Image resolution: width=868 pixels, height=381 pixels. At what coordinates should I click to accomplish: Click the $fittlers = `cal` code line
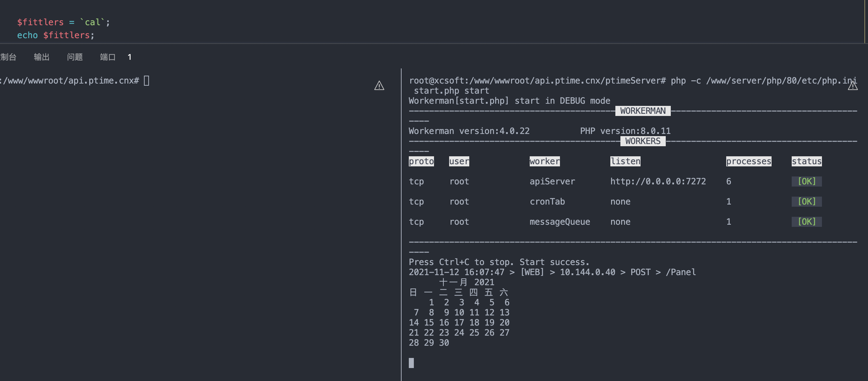[x=64, y=22]
